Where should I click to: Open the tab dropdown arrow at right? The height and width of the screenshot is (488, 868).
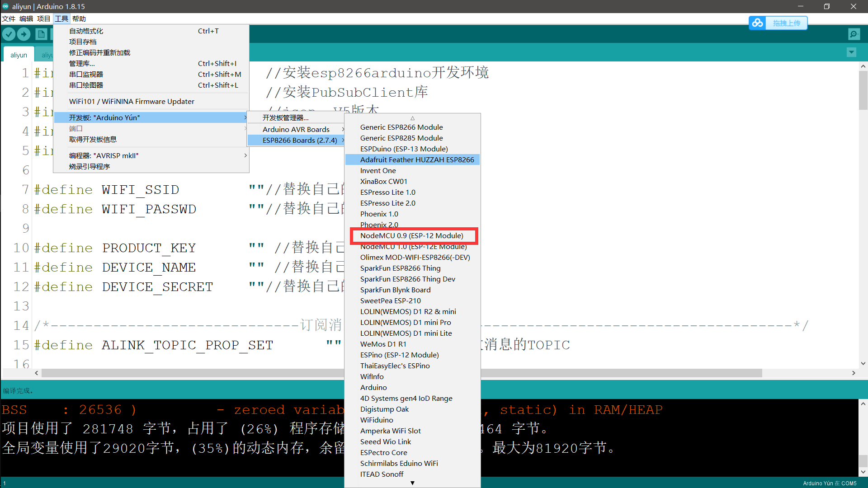point(851,52)
